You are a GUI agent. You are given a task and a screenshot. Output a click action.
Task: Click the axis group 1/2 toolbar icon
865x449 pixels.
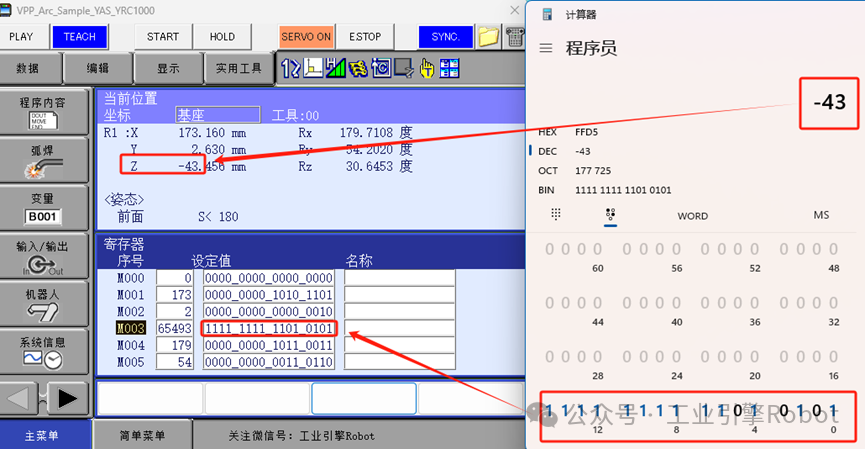[x=290, y=68]
